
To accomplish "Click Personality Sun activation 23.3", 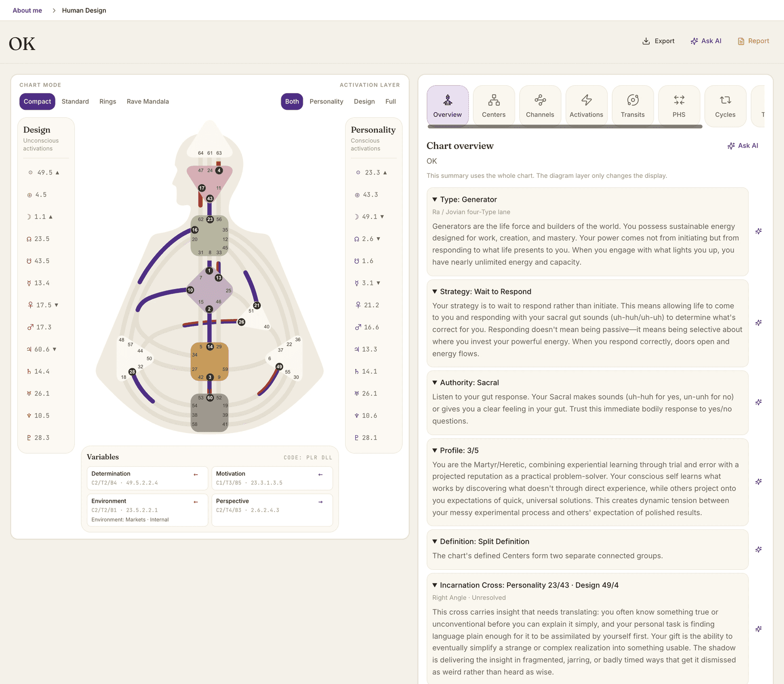I will [372, 172].
